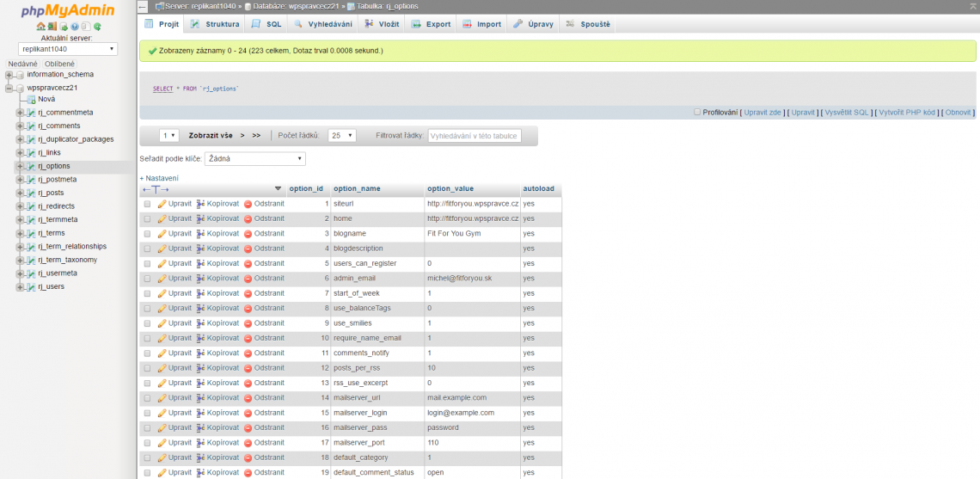The height and width of the screenshot is (479, 980).
Task: Sort by option_name column header
Action: point(357,188)
